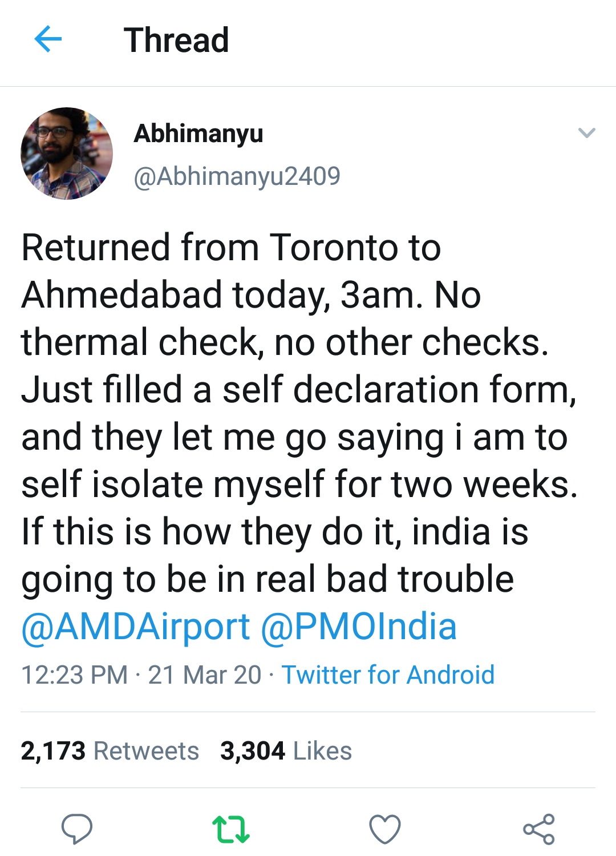This screenshot has width=616, height=856.
Task: Tap the reply speech bubble icon
Action: click(x=77, y=829)
